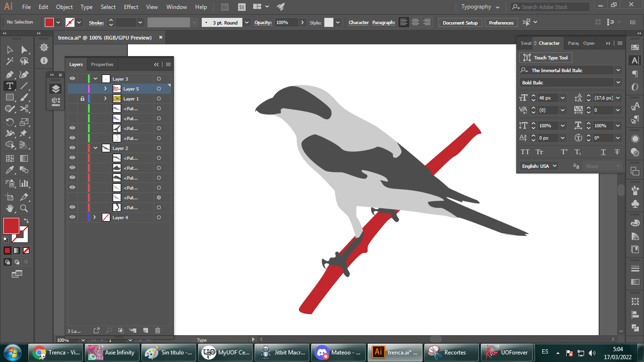Collapse Layer 2 group
The width and height of the screenshot is (644, 362).
pos(95,148)
